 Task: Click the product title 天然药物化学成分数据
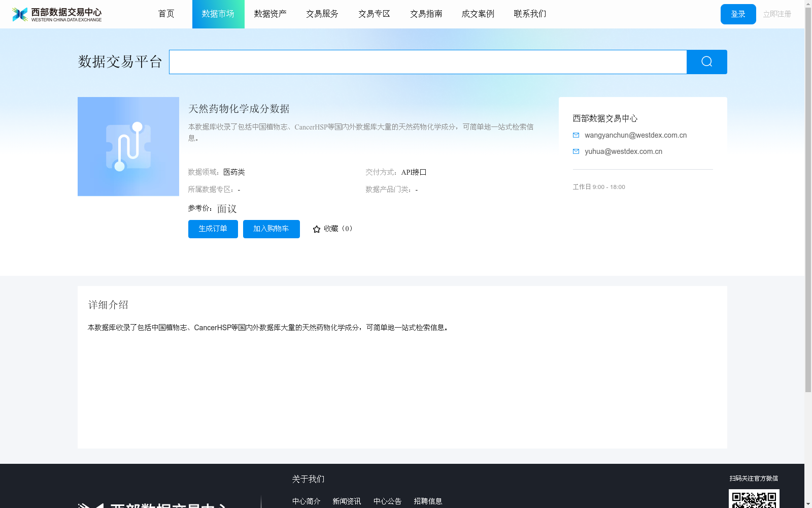tap(239, 109)
